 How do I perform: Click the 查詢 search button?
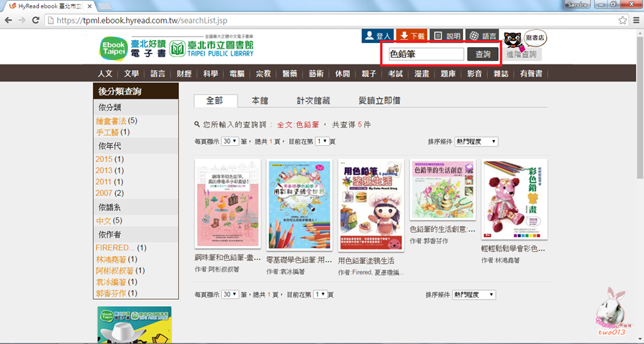483,54
